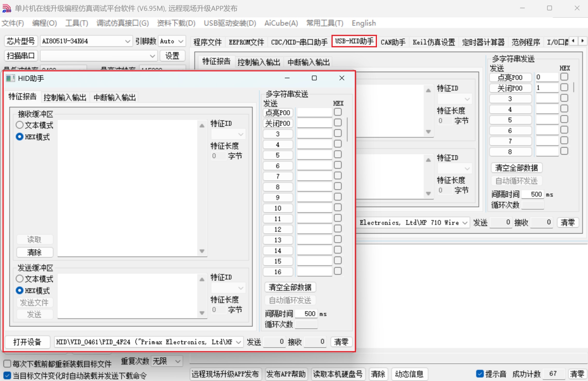Open the 芯片型号 AI8051U-34K64 dropdown
This screenshot has height=381, width=588.
[127, 41]
